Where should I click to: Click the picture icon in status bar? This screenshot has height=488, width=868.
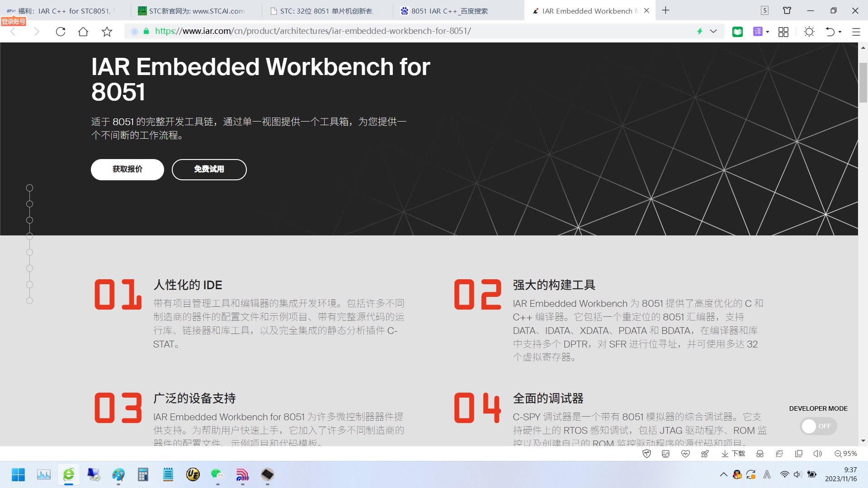click(x=665, y=454)
